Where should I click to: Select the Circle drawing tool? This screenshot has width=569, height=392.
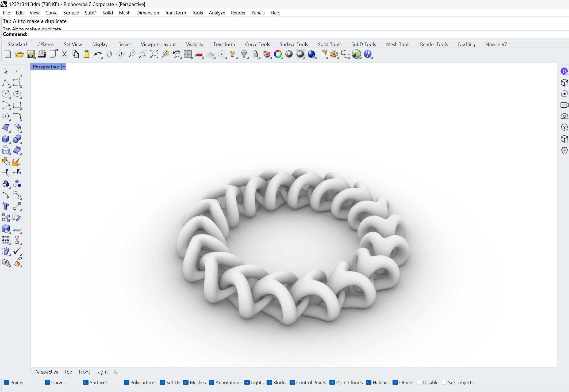[6, 94]
